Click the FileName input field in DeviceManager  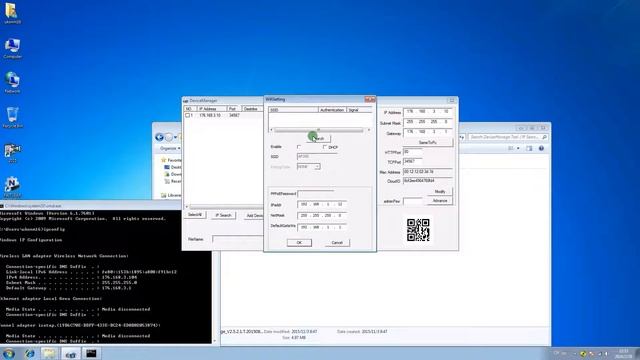(x=238, y=239)
